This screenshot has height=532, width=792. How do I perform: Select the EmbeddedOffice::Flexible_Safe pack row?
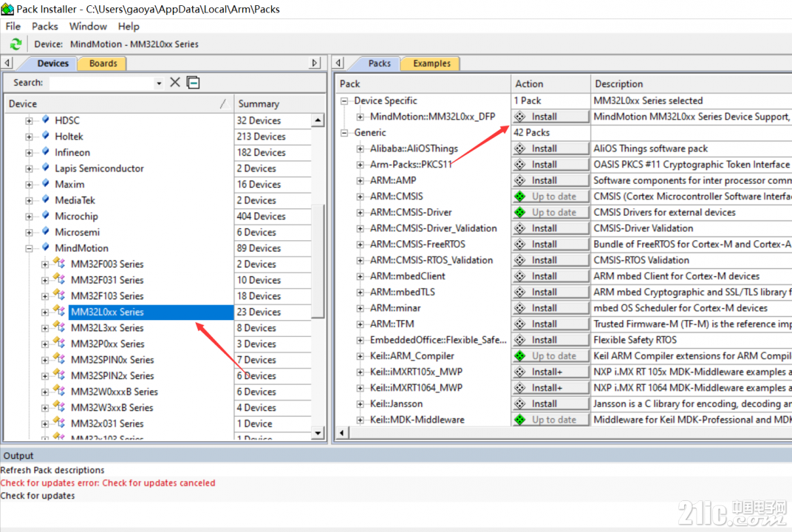point(438,340)
